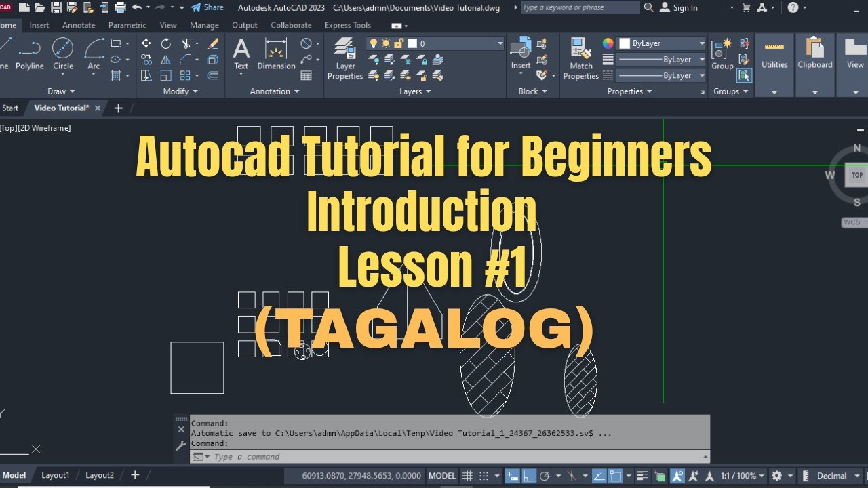Open the Layer Properties manager
The height and width of the screenshot is (488, 868).
345,59
